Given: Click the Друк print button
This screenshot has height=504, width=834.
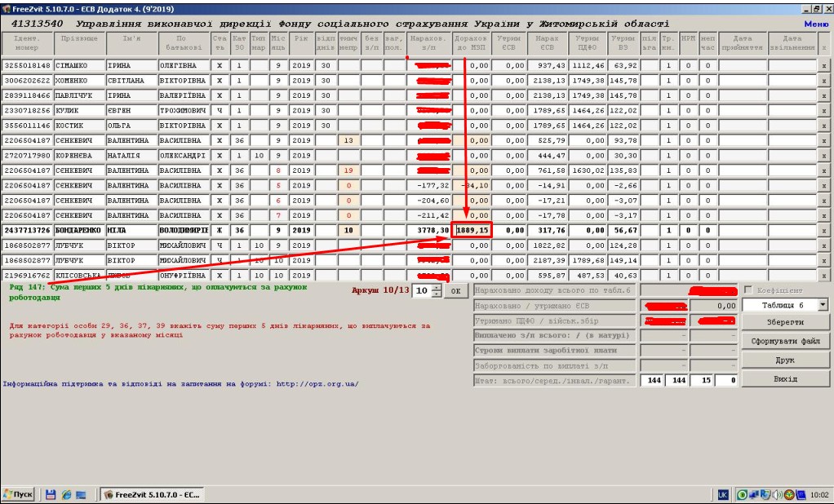Looking at the screenshot, I should click(785, 360).
